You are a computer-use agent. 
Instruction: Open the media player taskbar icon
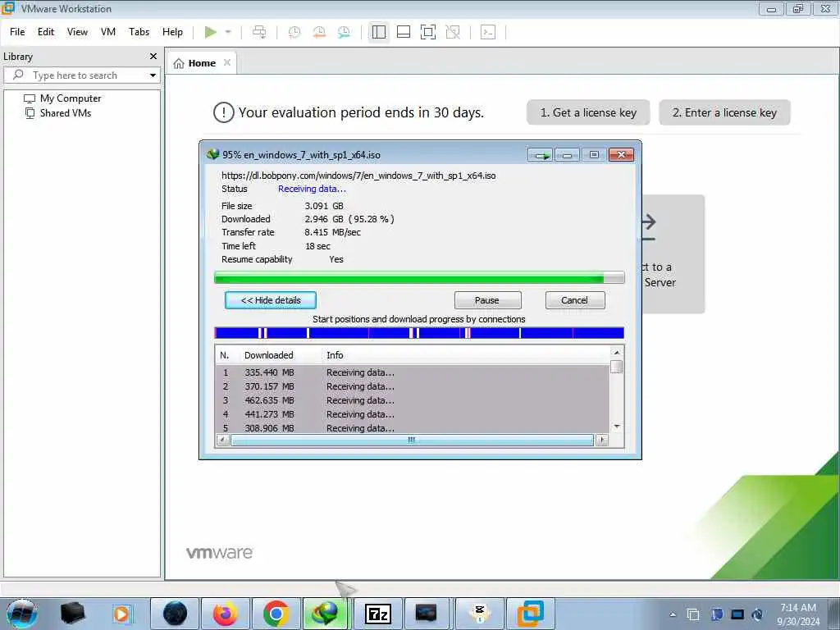coord(121,614)
